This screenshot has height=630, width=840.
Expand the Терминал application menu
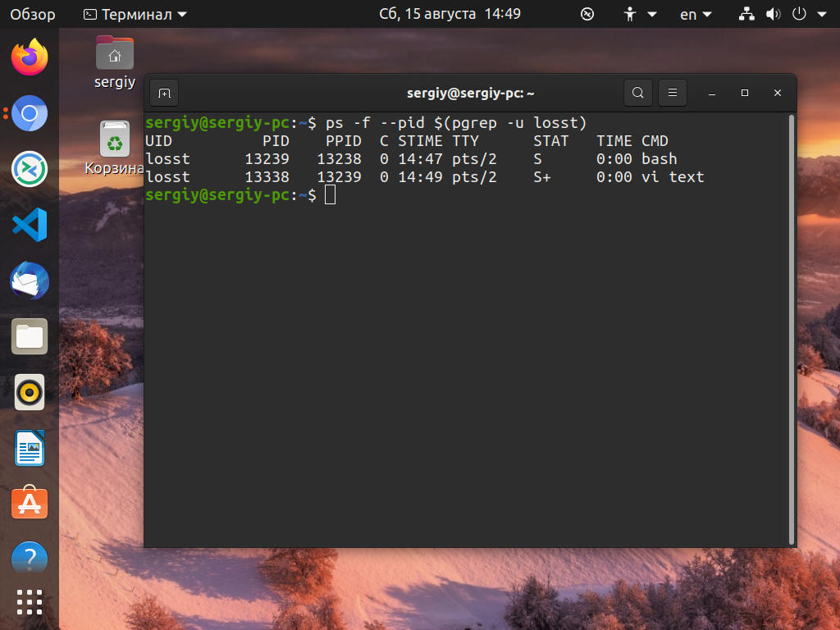pos(135,14)
